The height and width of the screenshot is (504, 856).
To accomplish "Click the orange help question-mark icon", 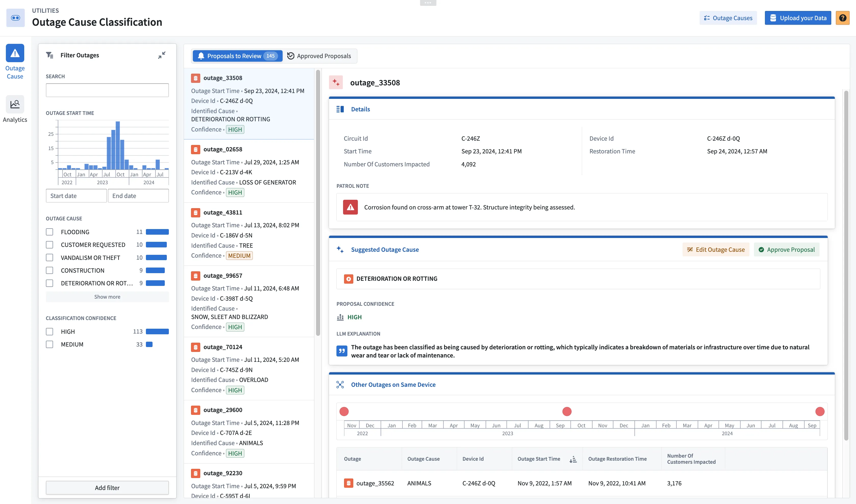I will [x=842, y=18].
